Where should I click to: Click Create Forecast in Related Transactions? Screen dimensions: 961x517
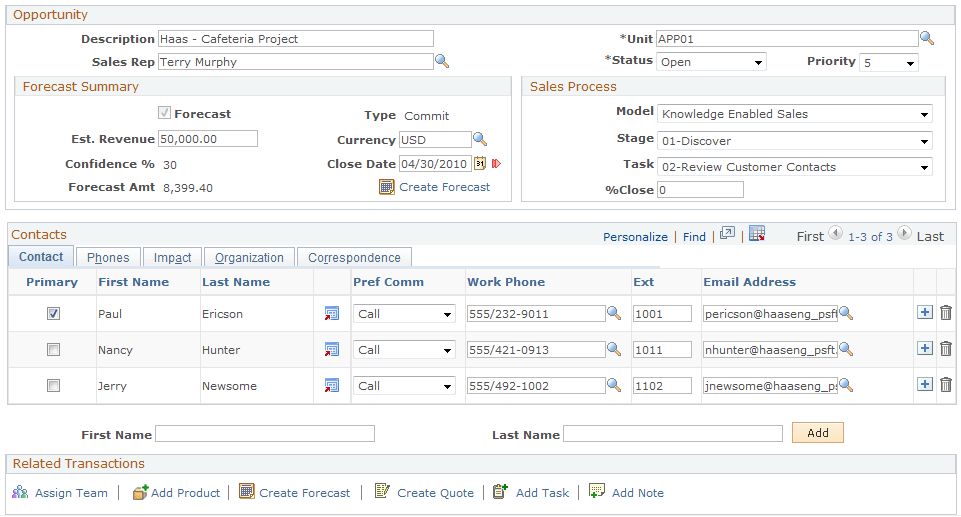305,492
